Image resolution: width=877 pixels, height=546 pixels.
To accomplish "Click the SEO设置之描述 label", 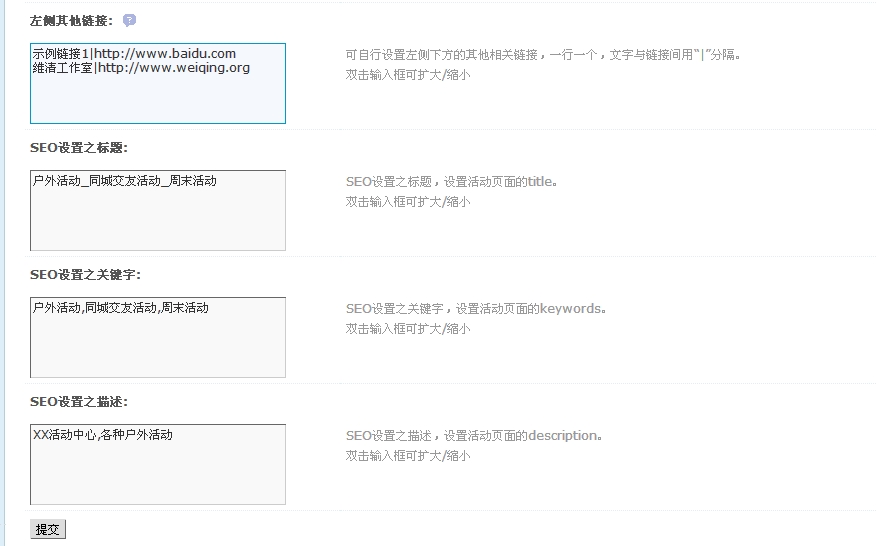I will click(78, 402).
